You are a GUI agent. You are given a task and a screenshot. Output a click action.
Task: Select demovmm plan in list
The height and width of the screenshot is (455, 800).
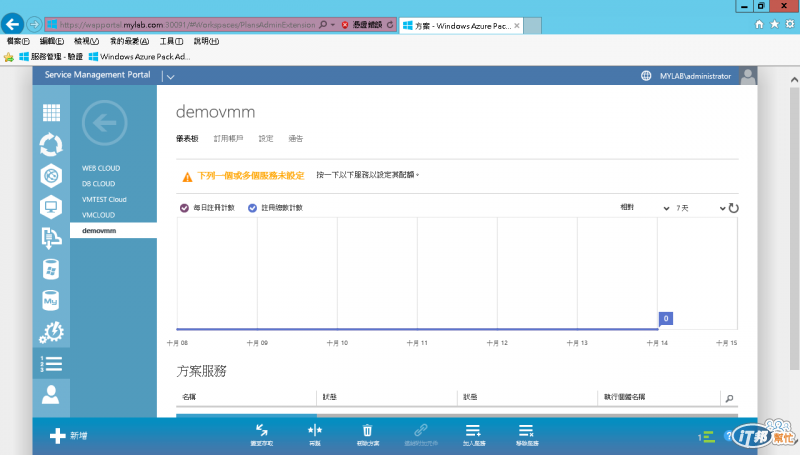[113, 231]
